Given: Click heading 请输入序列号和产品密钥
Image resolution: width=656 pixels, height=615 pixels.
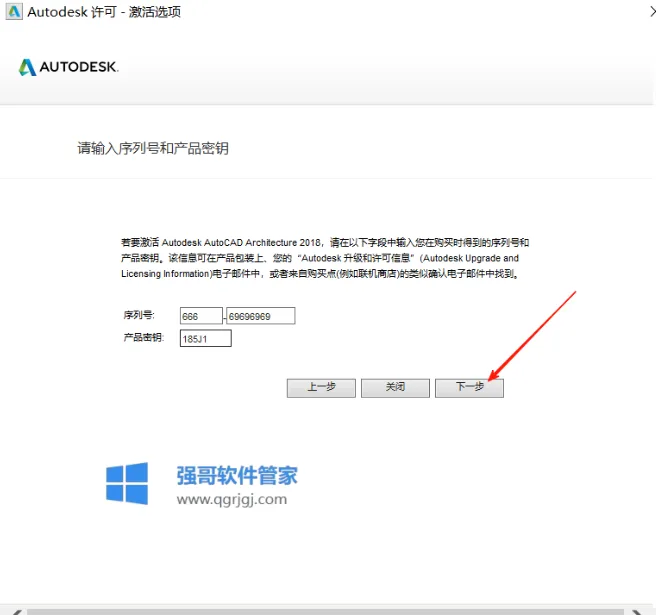Looking at the screenshot, I should pos(153,148).
